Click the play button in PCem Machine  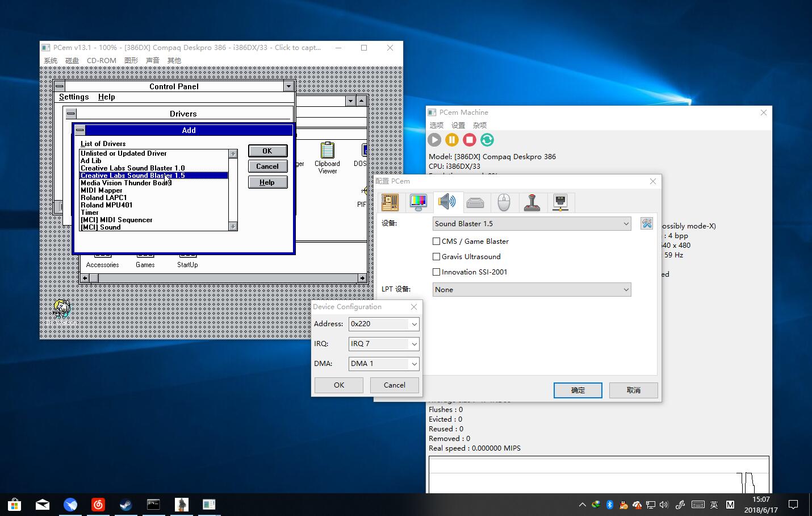[x=434, y=140]
